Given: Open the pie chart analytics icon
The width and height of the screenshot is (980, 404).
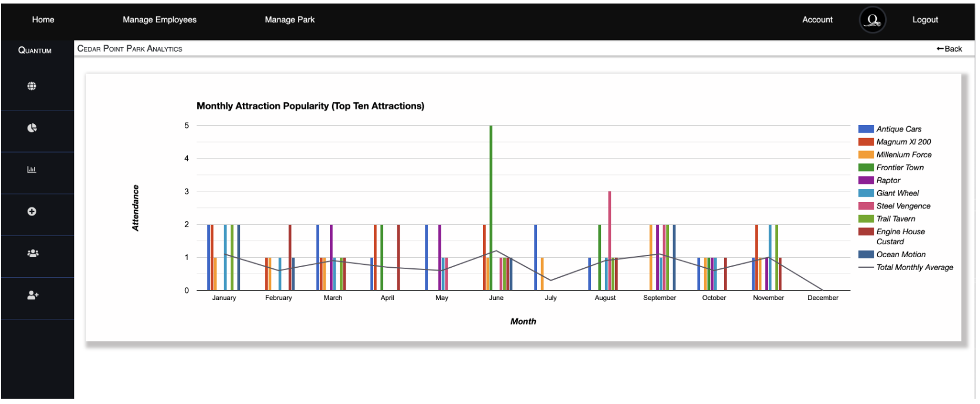Looking at the screenshot, I should coord(32,128).
